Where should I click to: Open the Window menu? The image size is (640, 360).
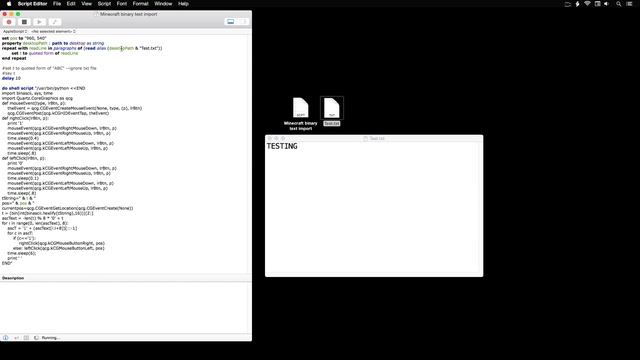[x=163, y=4]
